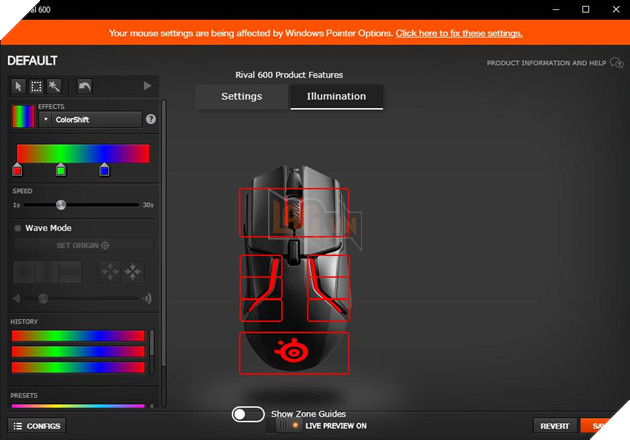Select the scroll wheel illumination zone
Image resolution: width=630 pixels, height=440 pixels.
[x=294, y=212]
